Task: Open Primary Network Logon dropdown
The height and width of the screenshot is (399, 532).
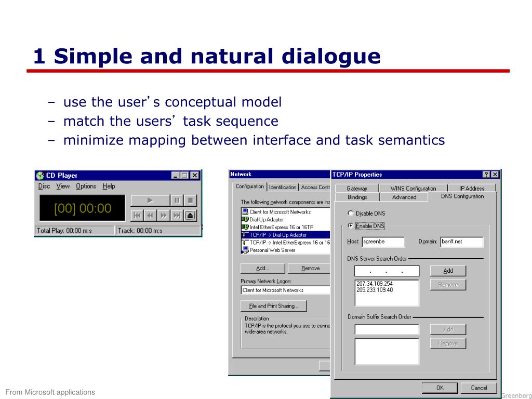Action: [286, 290]
